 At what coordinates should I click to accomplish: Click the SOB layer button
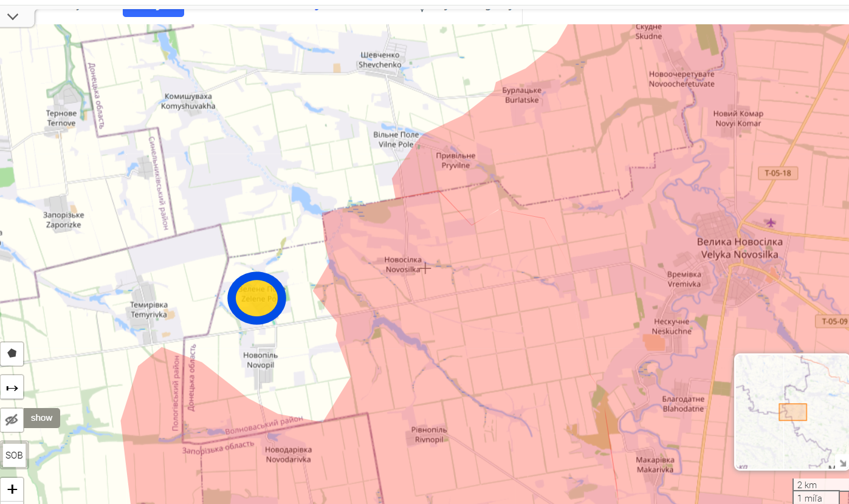[14, 455]
